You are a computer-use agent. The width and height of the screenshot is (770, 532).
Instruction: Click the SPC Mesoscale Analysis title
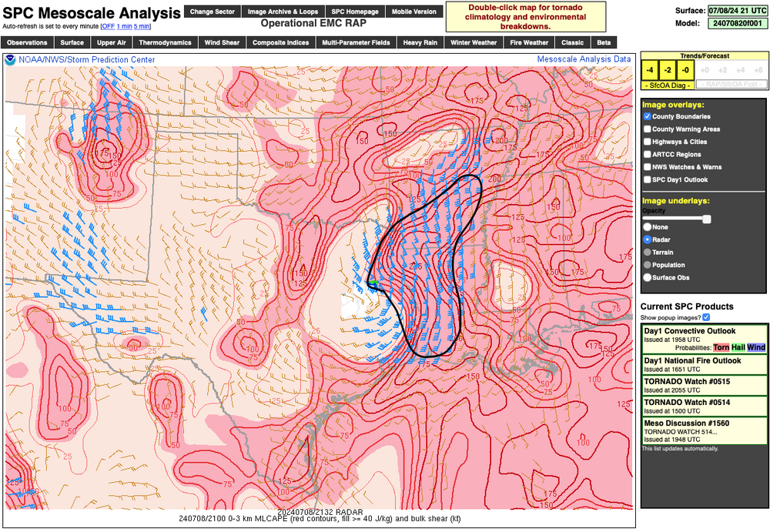pyautogui.click(x=92, y=13)
